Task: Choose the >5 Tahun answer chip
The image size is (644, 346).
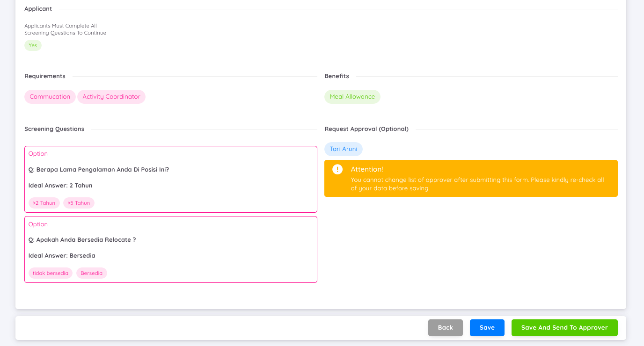Action: pyautogui.click(x=79, y=203)
